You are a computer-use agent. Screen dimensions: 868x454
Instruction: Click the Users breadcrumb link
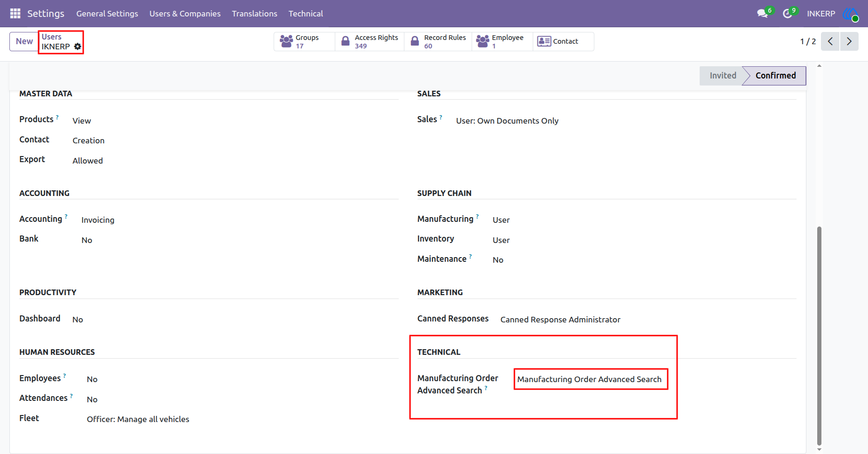click(51, 37)
